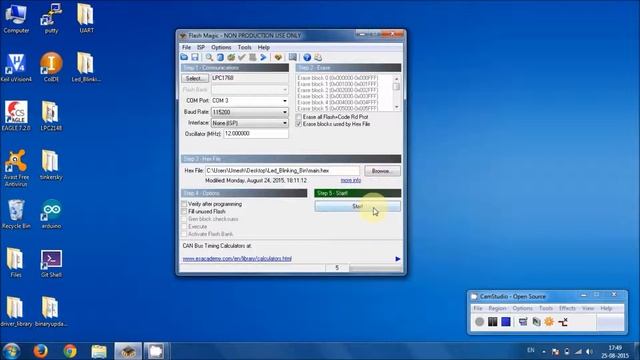Click the last toolbar icon after help
The image size is (640, 360).
tap(318, 58)
